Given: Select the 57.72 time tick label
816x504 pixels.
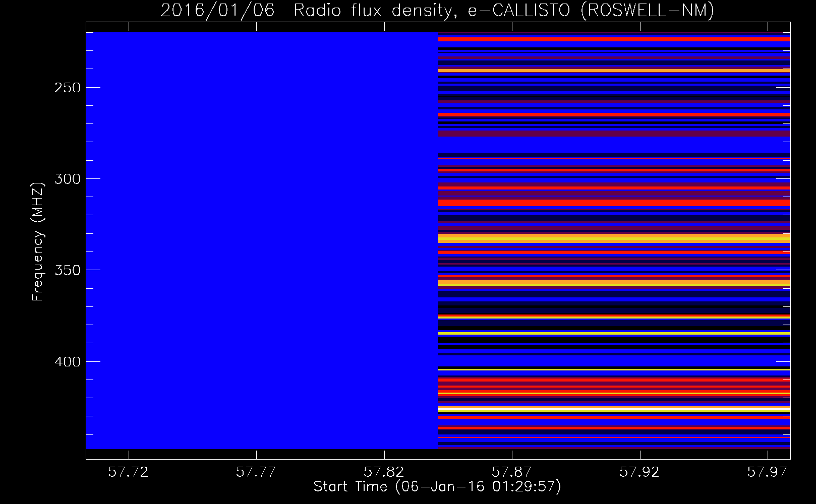Looking at the screenshot, I should click(x=129, y=472).
